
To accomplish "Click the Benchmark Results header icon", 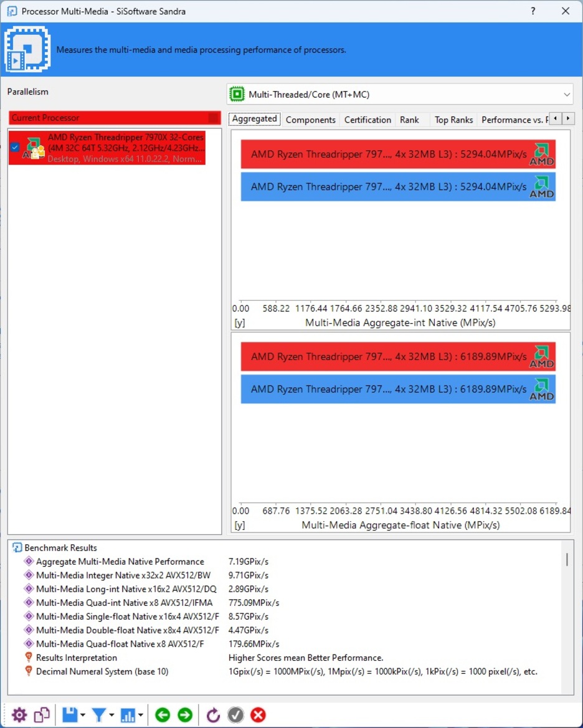I will 17,548.
